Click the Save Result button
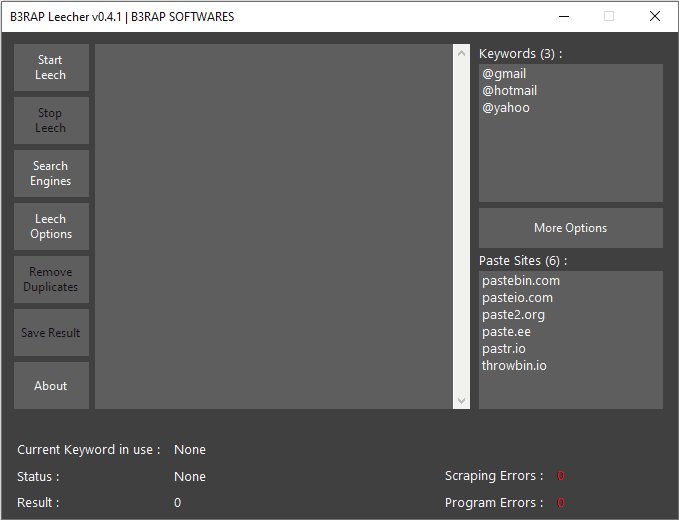 click(51, 333)
